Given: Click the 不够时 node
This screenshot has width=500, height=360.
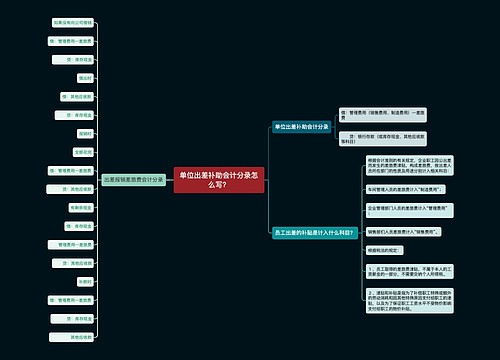Looking at the screenshot, I should (85, 282).
